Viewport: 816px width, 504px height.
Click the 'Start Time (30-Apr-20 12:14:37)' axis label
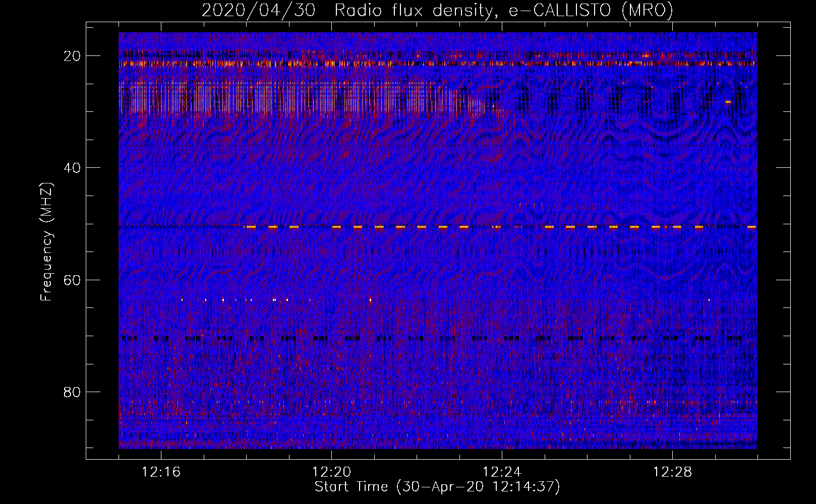[437, 487]
